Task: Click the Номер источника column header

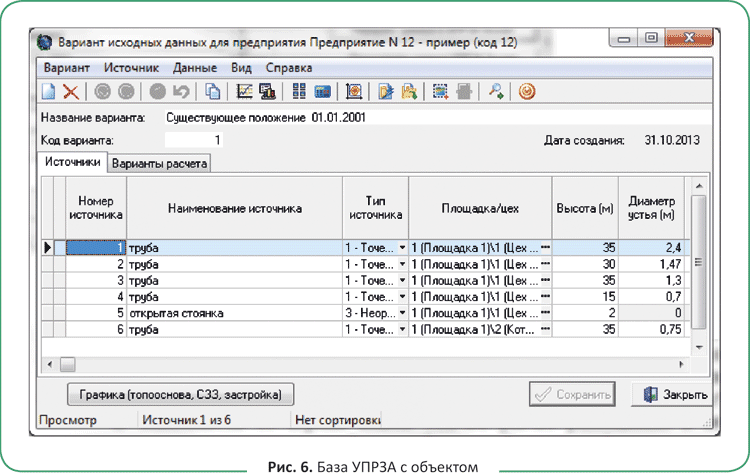Action: click(x=96, y=208)
